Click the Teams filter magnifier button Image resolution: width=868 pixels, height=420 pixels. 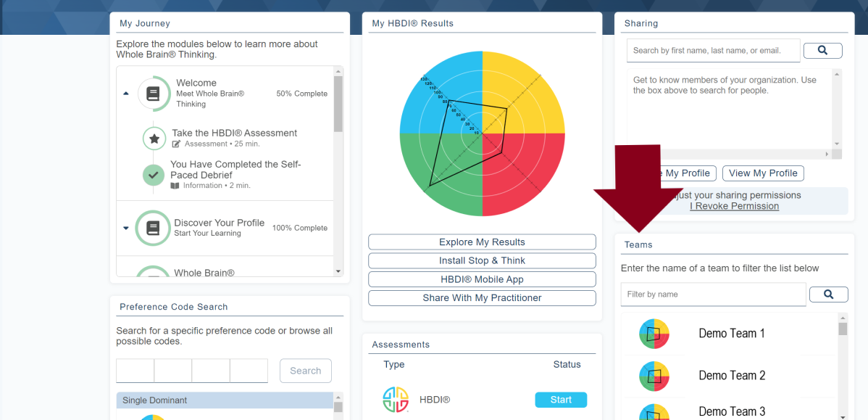click(828, 295)
